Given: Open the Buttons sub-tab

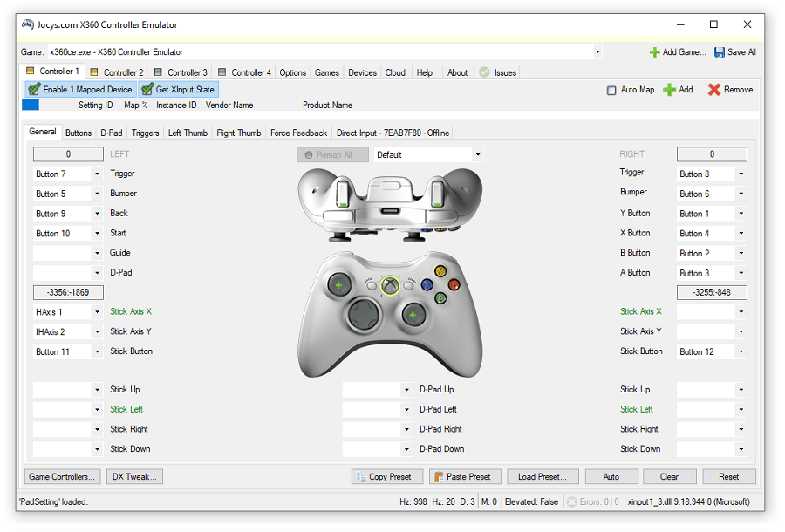Looking at the screenshot, I should [78, 133].
